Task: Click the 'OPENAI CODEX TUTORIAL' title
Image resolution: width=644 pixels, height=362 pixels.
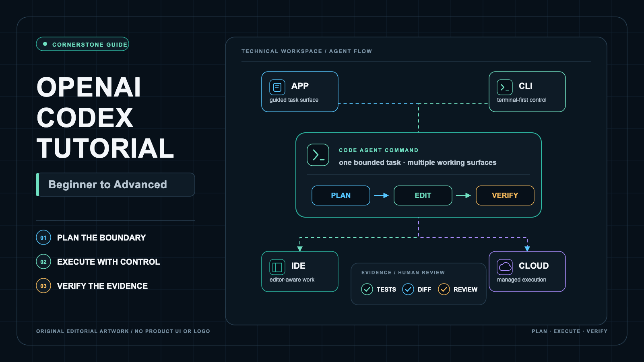Action: 105,118
